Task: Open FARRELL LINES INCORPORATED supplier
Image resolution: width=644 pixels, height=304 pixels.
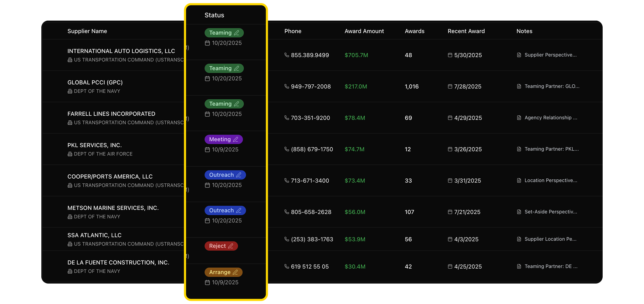Action: point(111,114)
